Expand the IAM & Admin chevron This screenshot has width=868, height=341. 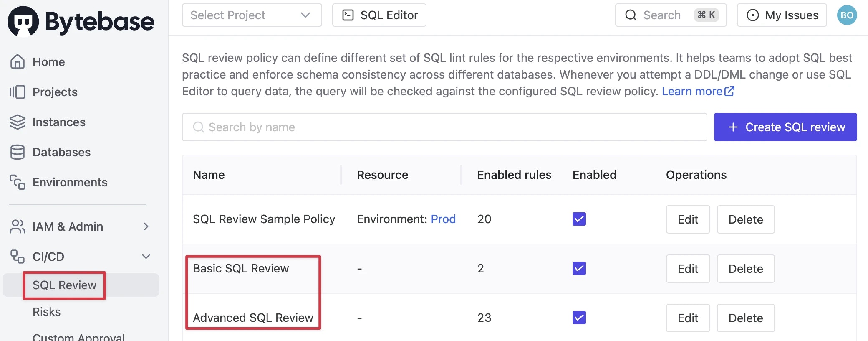click(146, 226)
